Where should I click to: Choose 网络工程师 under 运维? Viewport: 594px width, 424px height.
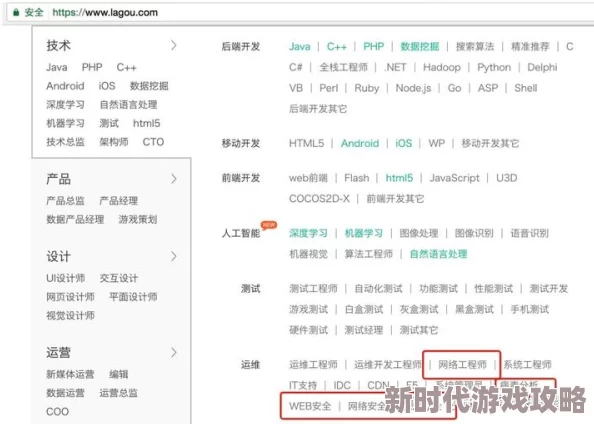(462, 365)
